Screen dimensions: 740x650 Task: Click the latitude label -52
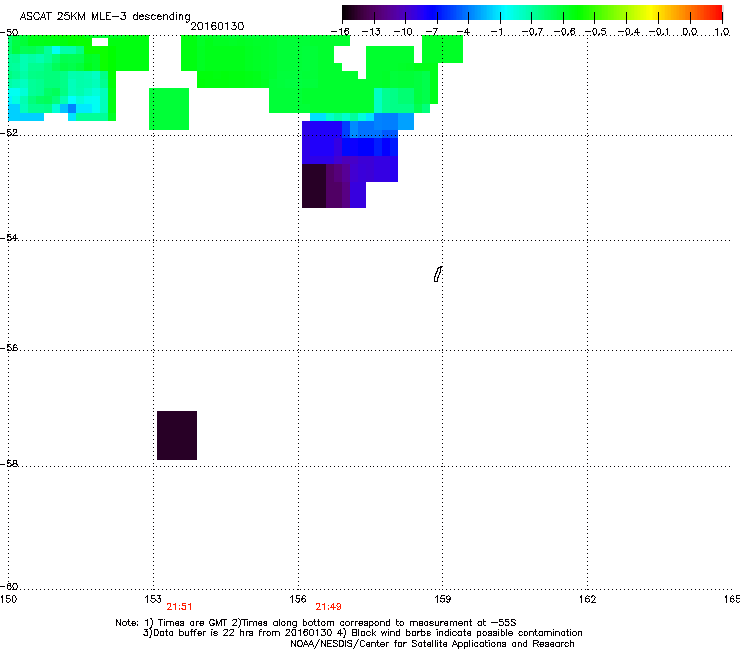tap(9, 133)
